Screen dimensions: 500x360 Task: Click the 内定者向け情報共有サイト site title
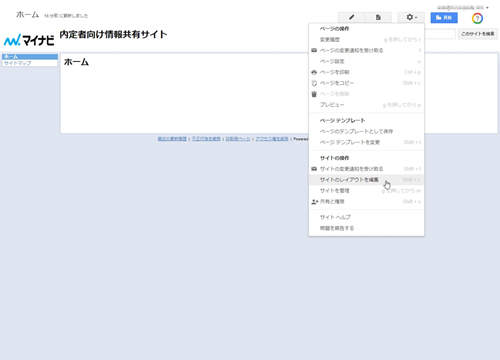[x=113, y=34]
